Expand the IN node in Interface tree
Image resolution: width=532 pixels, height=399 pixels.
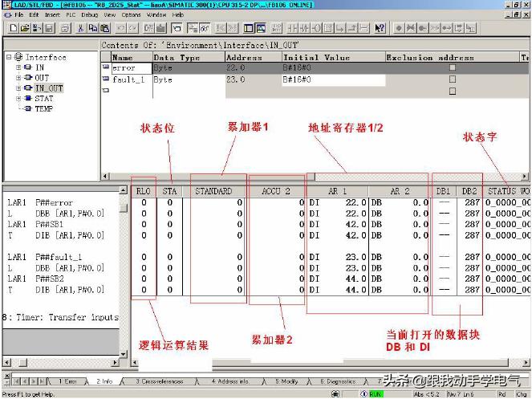[x=18, y=67]
